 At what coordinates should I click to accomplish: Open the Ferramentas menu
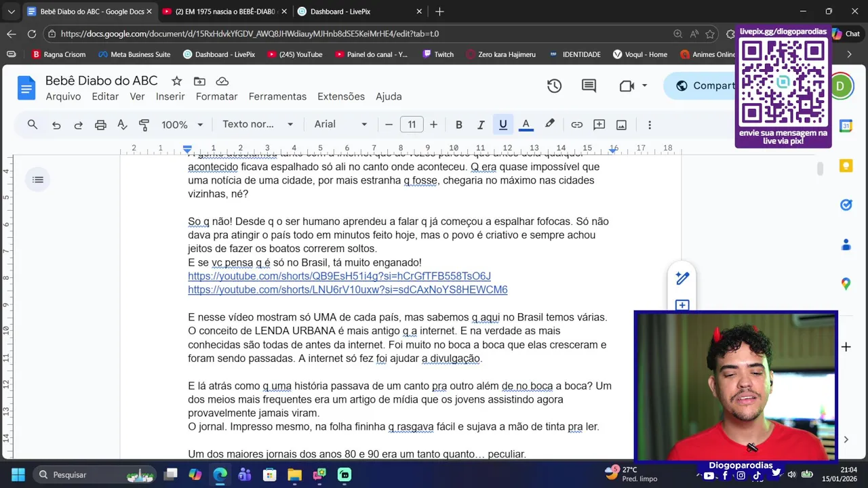click(x=277, y=96)
